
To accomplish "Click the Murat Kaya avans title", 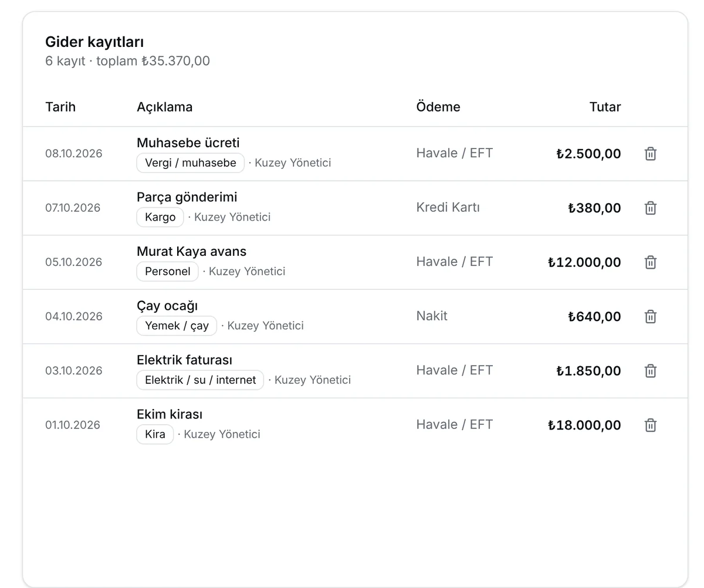I will click(x=191, y=251).
